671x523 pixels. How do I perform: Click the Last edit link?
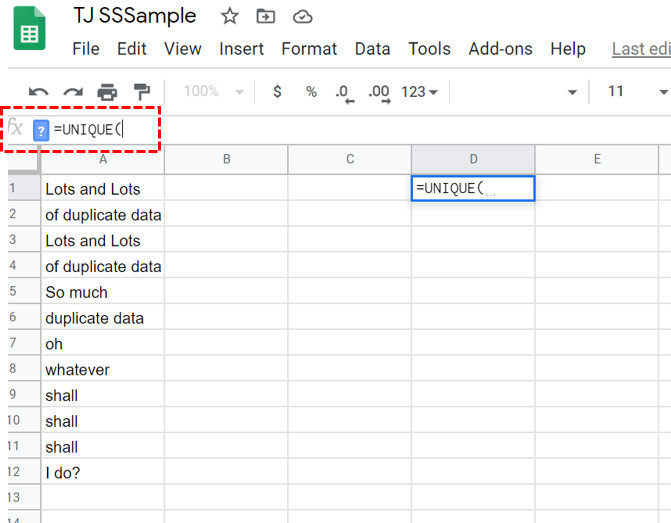[641, 49]
